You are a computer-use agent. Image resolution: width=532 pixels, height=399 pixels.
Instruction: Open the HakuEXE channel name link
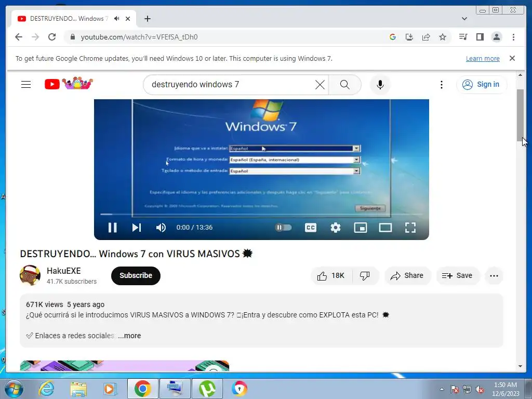(64, 271)
